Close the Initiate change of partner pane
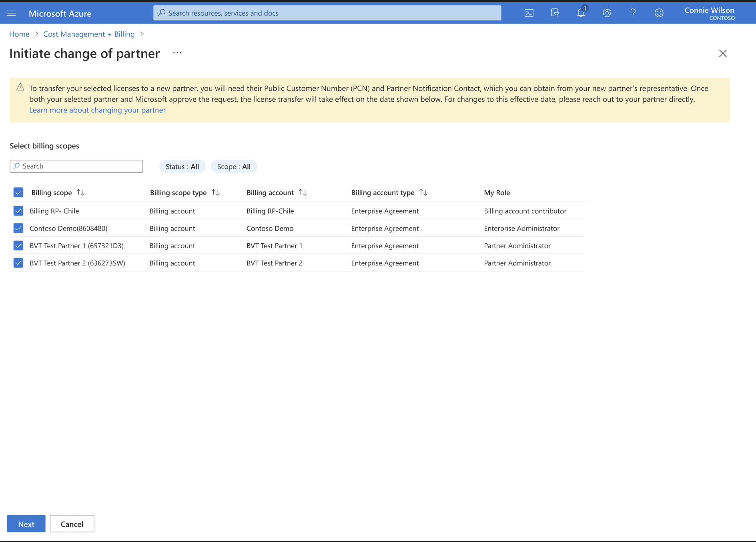This screenshot has height=542, width=756. [x=723, y=54]
